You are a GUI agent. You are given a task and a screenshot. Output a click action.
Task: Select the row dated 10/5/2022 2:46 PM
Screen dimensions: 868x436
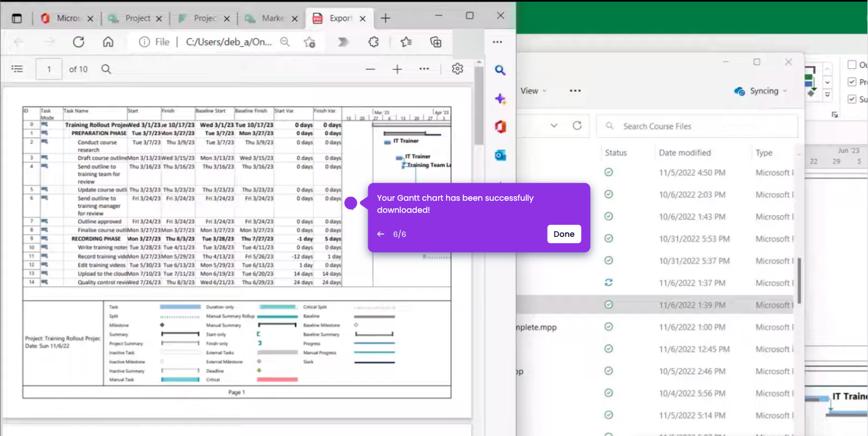pos(656,371)
